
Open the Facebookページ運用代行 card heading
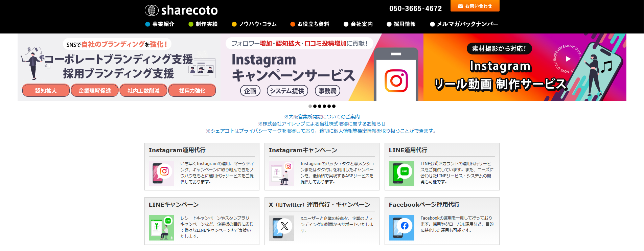[x=424, y=205]
